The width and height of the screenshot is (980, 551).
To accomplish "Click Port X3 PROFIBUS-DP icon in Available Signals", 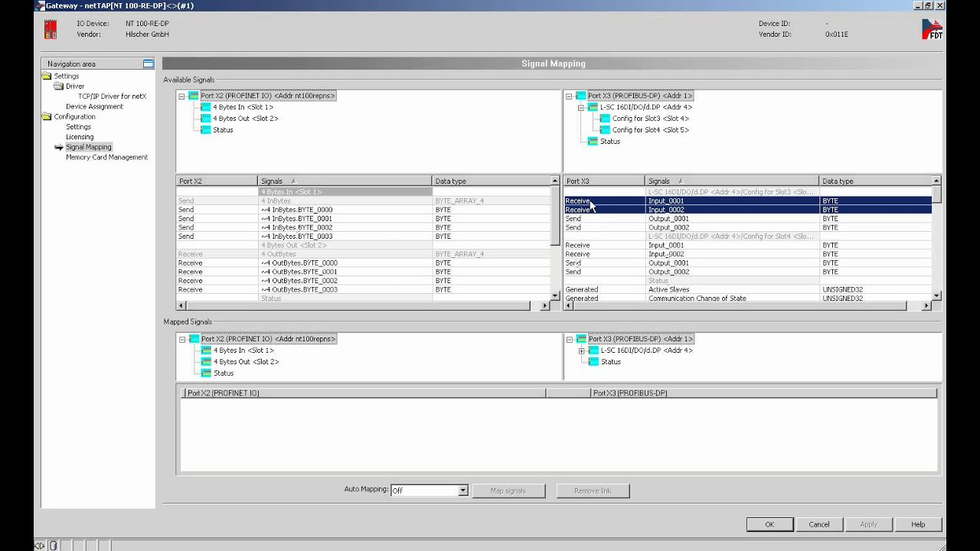I will 581,96.
